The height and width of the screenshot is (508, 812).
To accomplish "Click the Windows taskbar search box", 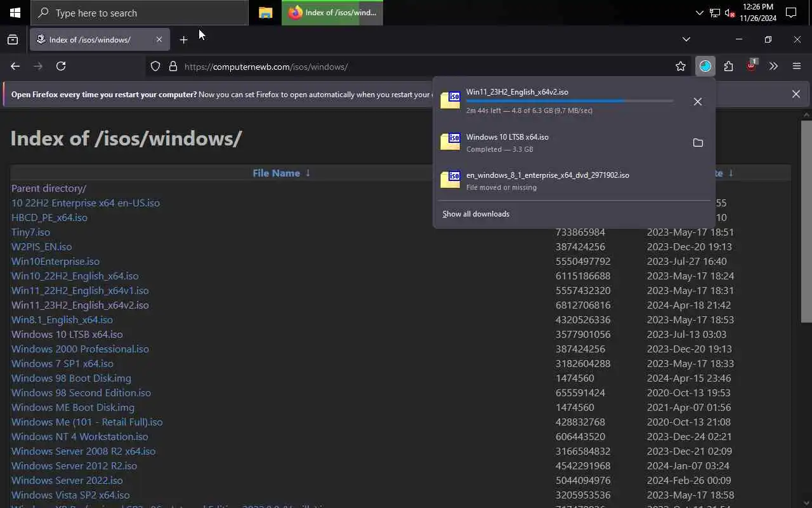I will (x=140, y=13).
